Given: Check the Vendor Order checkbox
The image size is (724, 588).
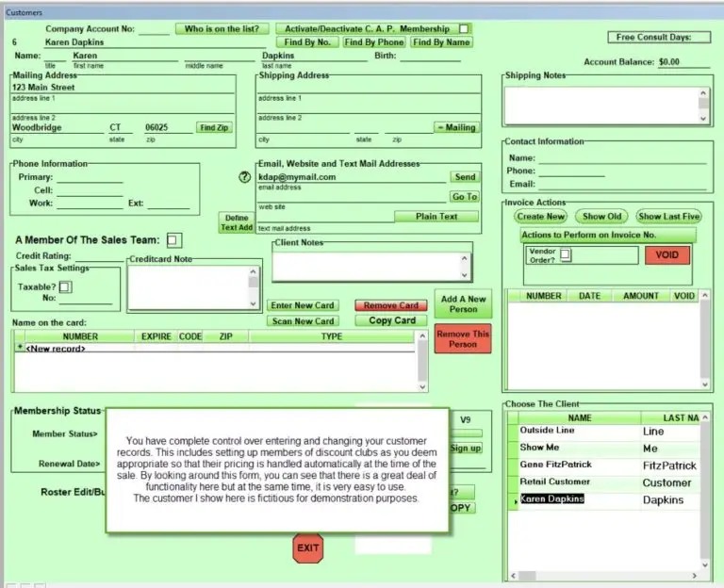Looking at the screenshot, I should click(566, 254).
